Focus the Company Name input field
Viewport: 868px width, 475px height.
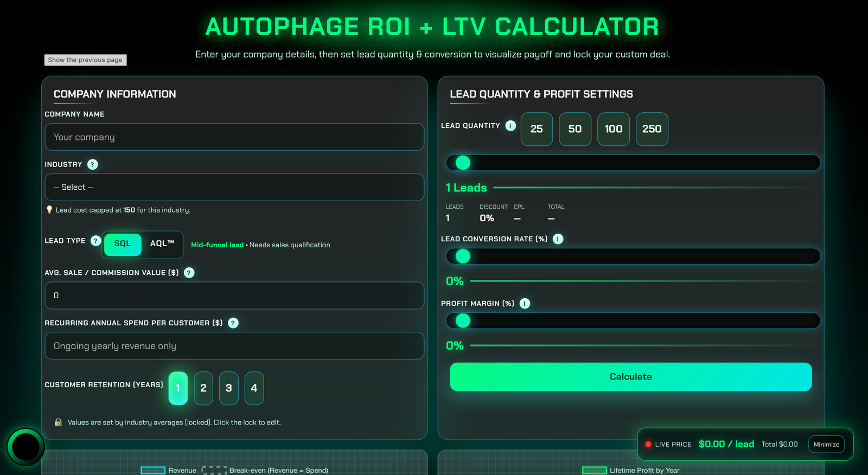[234, 137]
